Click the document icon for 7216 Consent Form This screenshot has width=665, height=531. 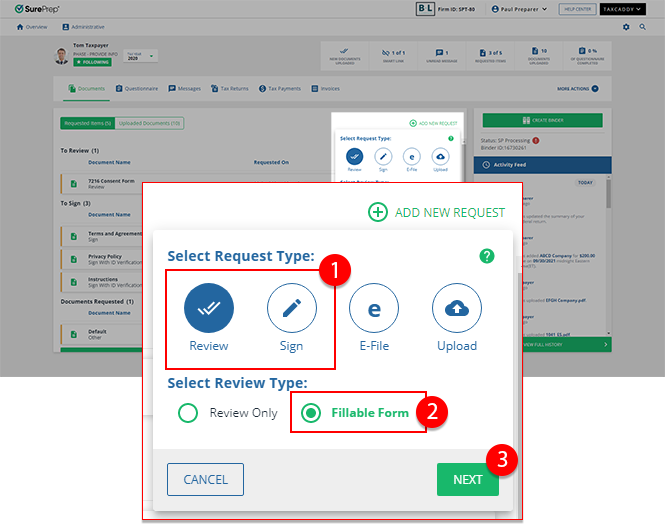(x=74, y=184)
